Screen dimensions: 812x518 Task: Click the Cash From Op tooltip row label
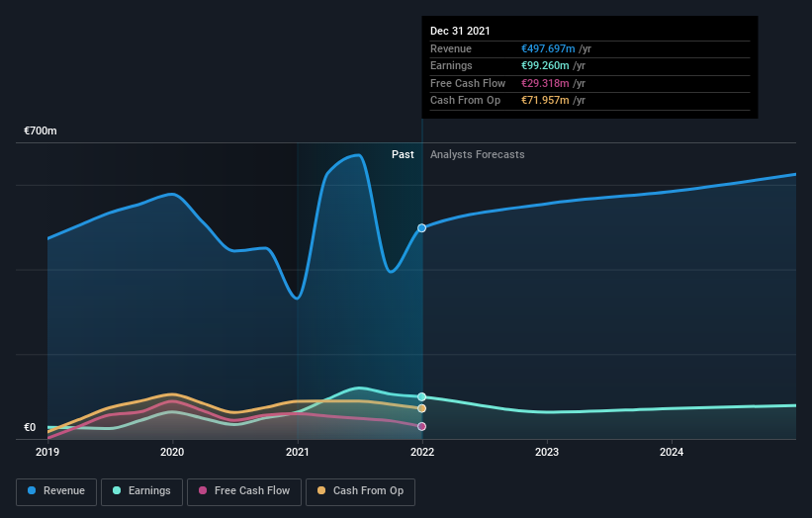(x=465, y=101)
